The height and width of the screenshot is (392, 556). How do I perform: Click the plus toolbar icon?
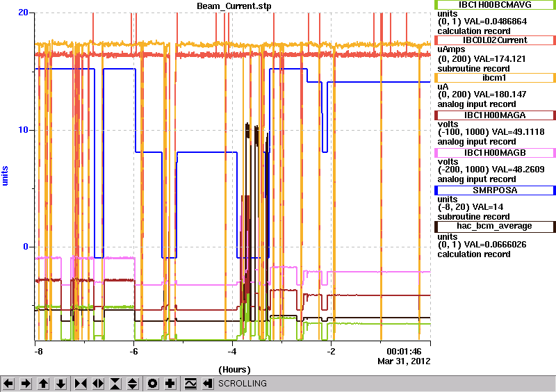[170, 384]
